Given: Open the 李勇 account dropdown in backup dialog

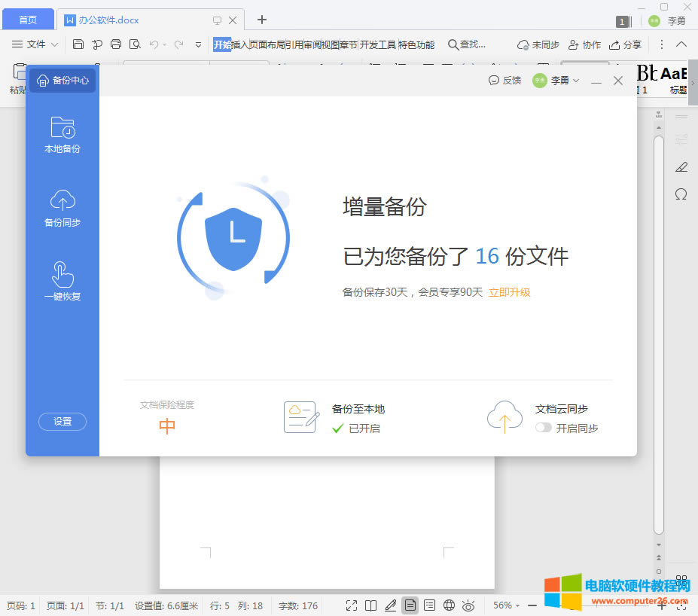Looking at the screenshot, I should point(557,80).
